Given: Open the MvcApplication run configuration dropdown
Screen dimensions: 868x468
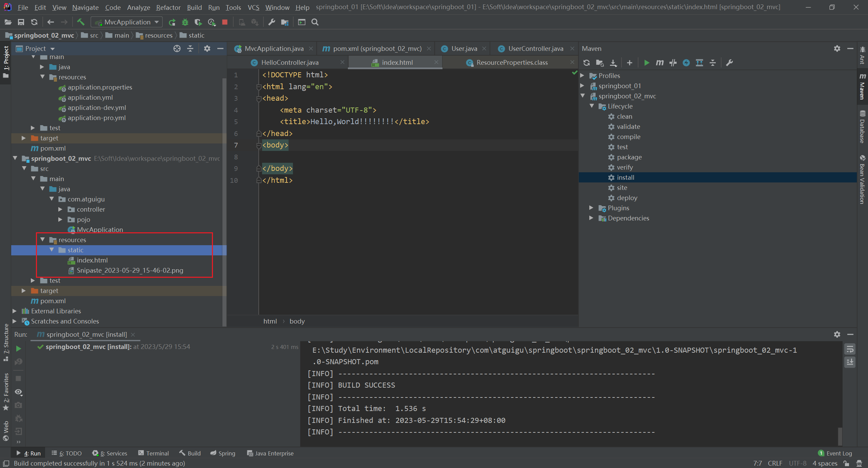Looking at the screenshot, I should click(x=127, y=22).
